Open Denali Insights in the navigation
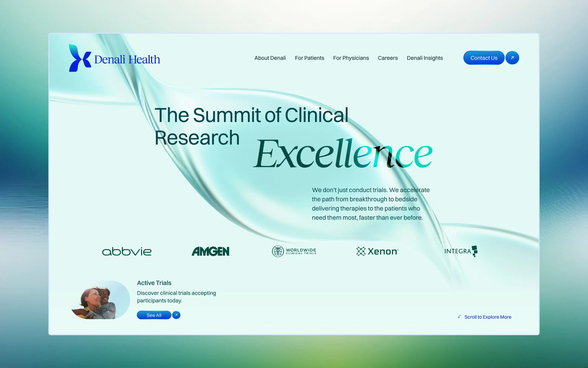Viewport: 588px width, 368px height. click(x=425, y=58)
